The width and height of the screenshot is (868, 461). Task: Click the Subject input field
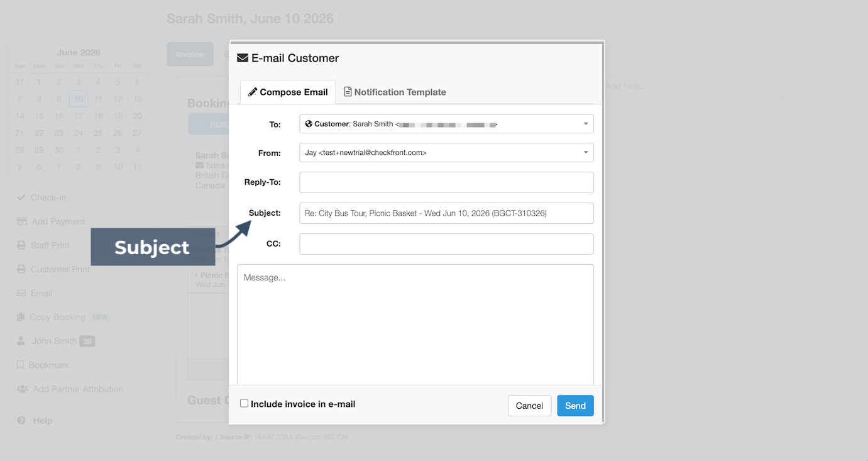pyautogui.click(x=446, y=213)
